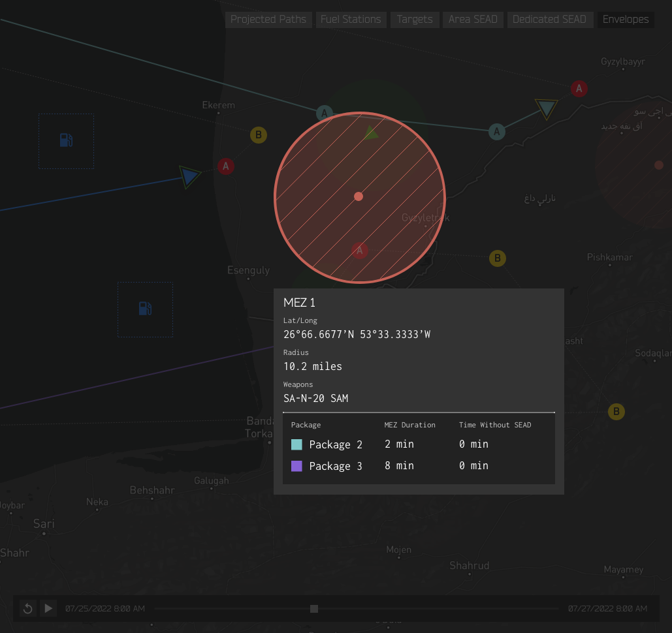Click the upper fuel station icon
The image size is (672, 633).
pyautogui.click(x=66, y=140)
